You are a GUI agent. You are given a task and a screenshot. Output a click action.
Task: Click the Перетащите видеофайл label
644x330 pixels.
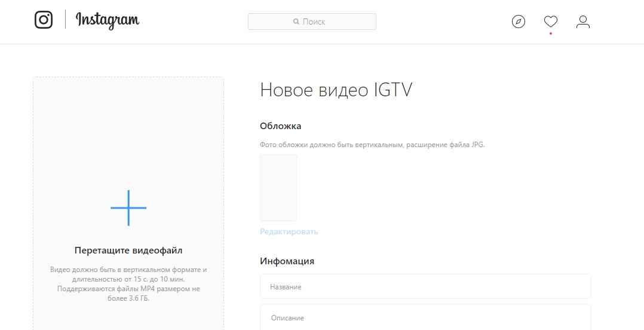click(128, 250)
